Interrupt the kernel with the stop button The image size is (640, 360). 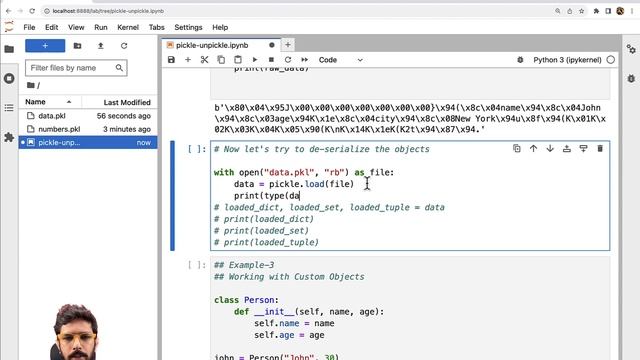click(x=271, y=60)
